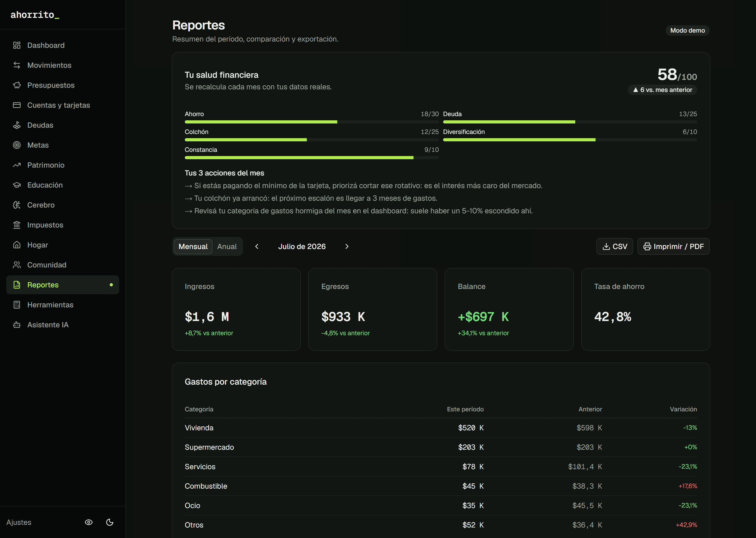Click the $598 K previous Vivienda amount
This screenshot has height=538, width=756.
point(589,428)
